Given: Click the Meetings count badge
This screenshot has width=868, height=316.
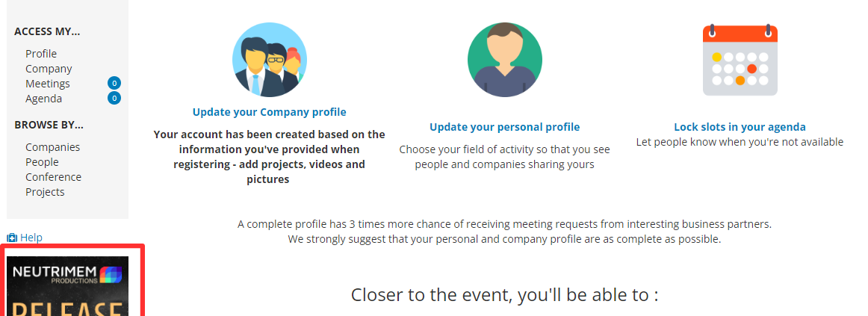Looking at the screenshot, I should 114,84.
